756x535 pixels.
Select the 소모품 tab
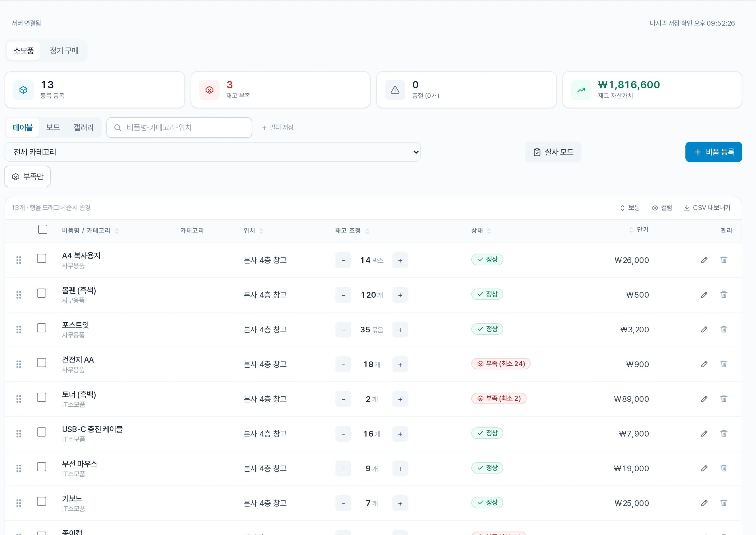24,51
